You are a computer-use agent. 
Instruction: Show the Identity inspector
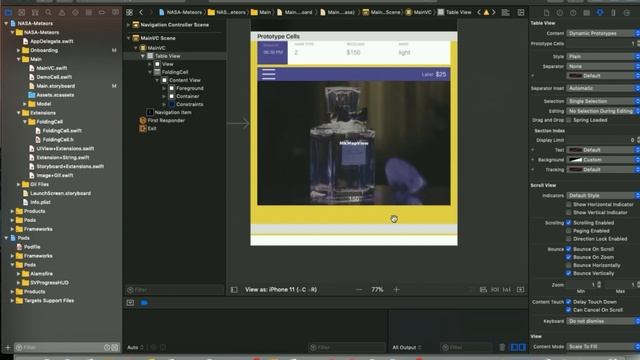(x=587, y=13)
